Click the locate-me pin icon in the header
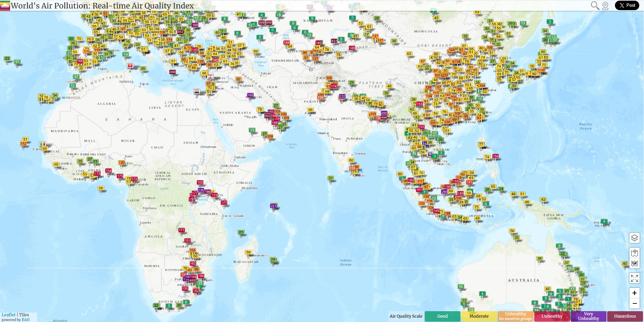Screen dimensions: 644x322 [x=605, y=6]
